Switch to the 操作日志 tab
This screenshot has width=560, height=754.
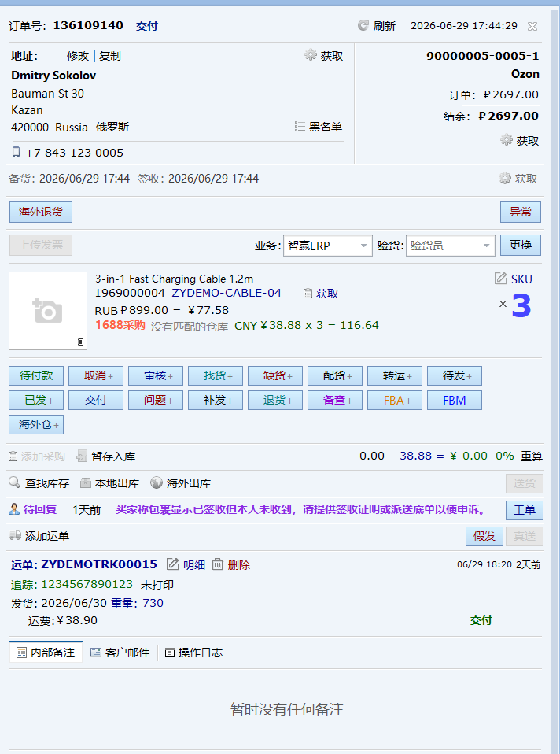(193, 652)
